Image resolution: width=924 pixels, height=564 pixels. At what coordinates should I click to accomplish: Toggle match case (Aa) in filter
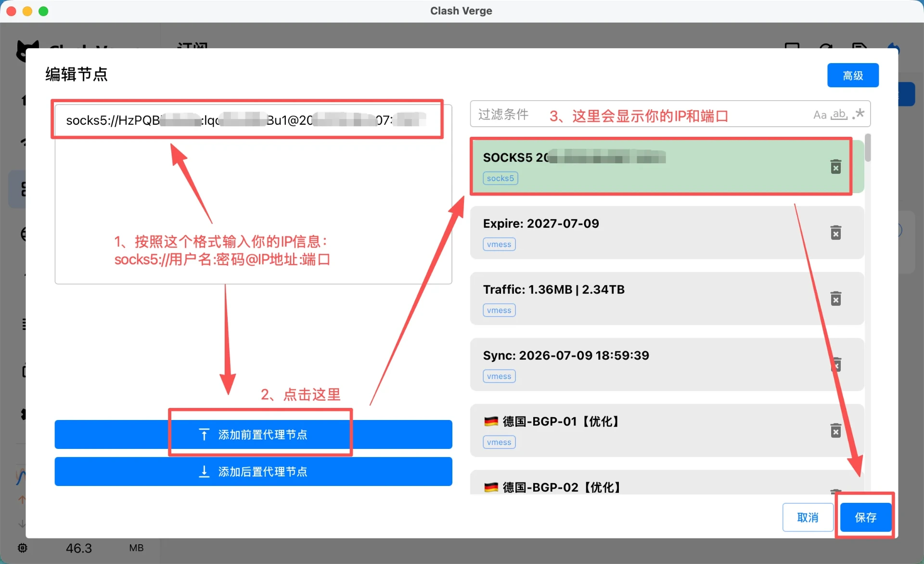(820, 115)
